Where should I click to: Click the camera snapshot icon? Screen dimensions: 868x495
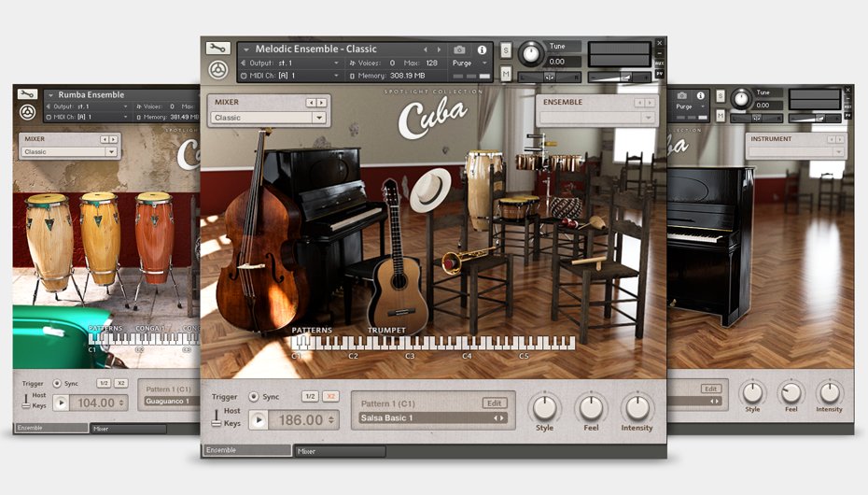(459, 49)
